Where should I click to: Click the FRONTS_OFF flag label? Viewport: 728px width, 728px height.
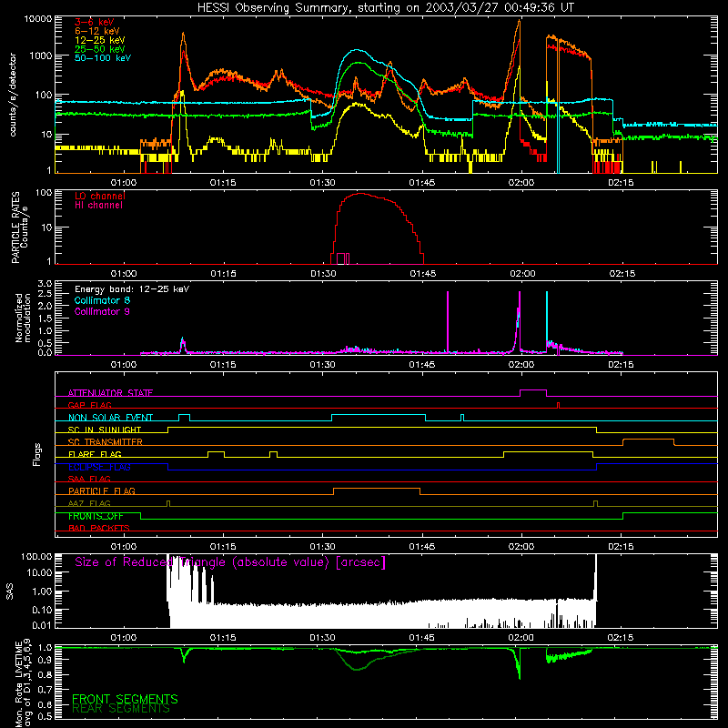96,516
